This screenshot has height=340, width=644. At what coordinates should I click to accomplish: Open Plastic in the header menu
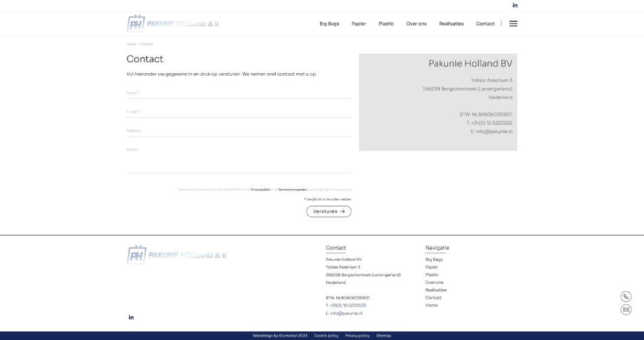pos(386,24)
